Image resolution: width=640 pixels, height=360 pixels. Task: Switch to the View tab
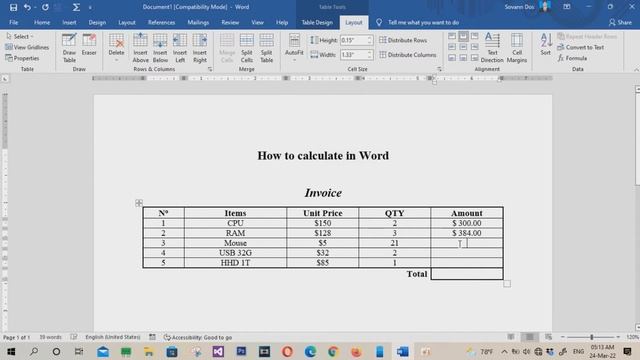point(258,22)
